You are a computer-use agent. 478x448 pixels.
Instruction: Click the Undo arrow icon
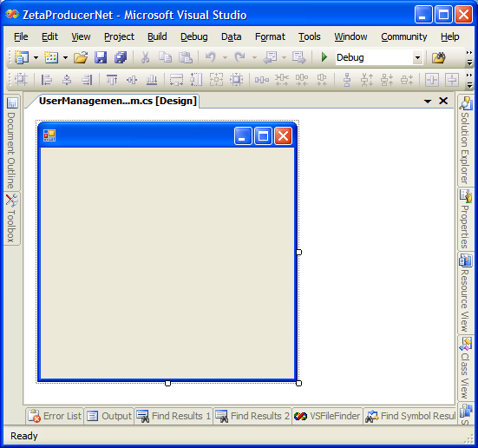[211, 57]
